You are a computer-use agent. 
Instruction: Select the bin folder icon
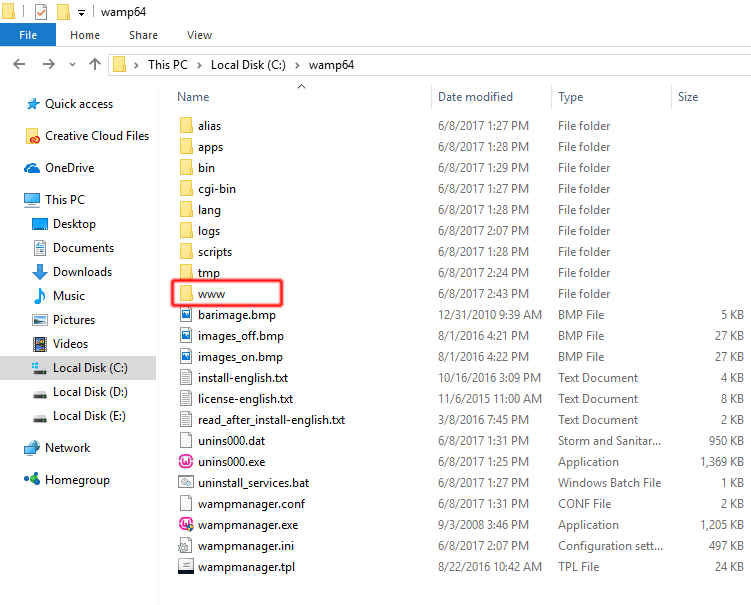point(186,168)
